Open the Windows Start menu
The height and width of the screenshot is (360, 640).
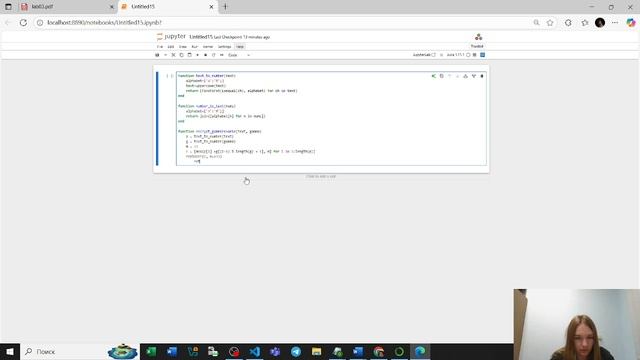pos(10,351)
